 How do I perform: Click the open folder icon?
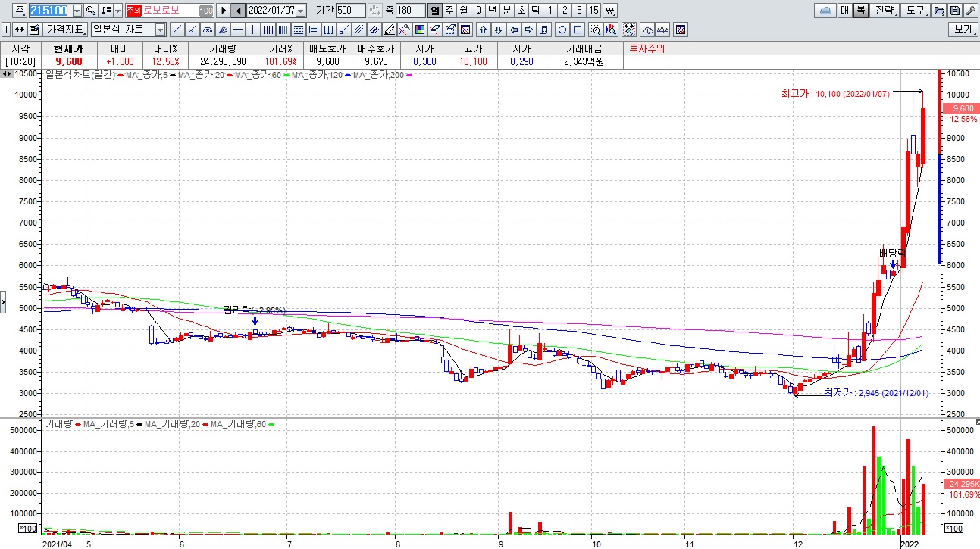pos(940,11)
